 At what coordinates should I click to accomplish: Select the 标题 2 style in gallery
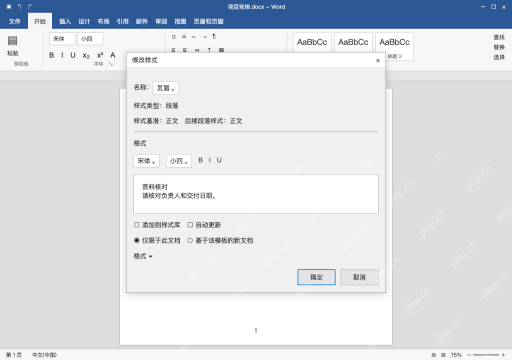394,46
